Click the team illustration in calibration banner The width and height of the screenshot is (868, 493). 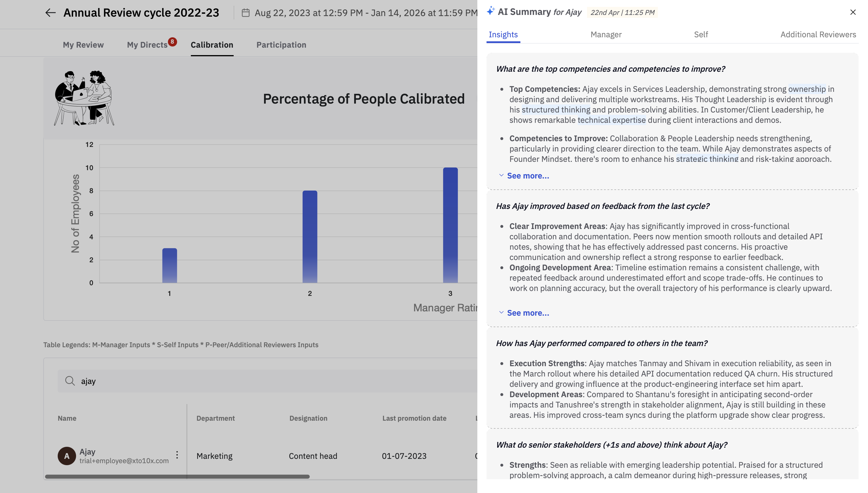point(84,98)
